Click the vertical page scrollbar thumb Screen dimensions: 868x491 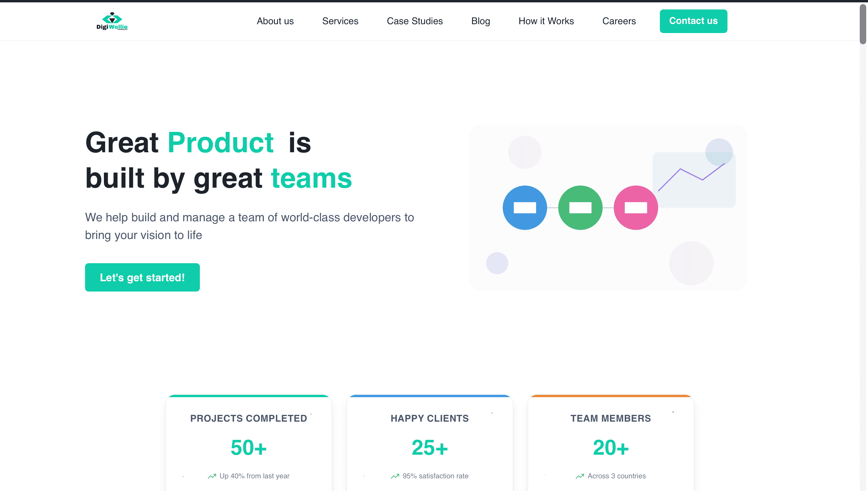[x=863, y=24]
